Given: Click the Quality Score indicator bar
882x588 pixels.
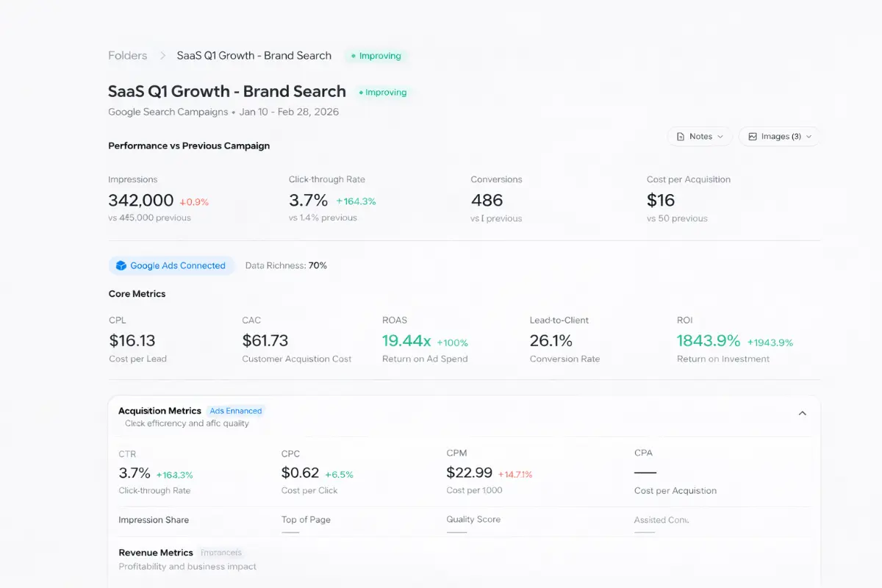Looking at the screenshot, I should point(456,531).
